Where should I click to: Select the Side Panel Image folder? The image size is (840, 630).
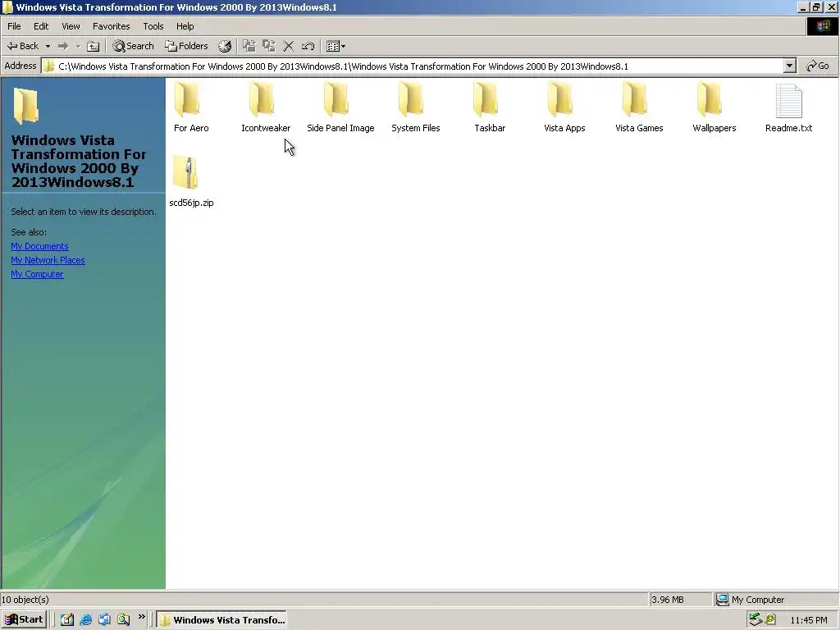340,107
